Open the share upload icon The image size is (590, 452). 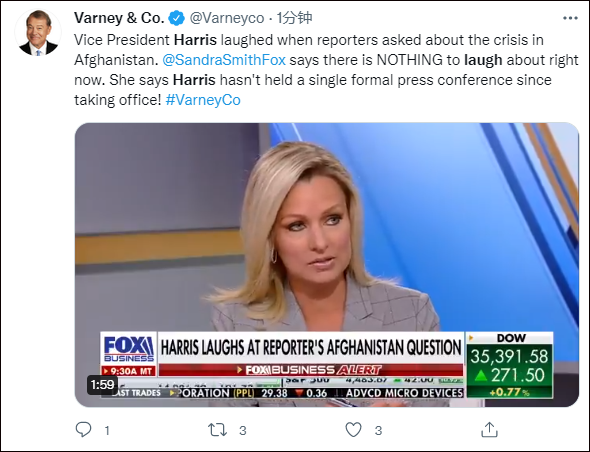489,429
